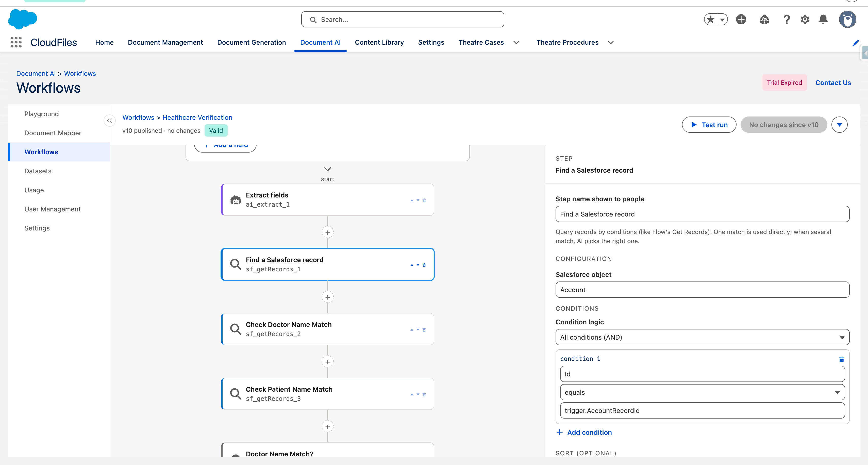Open the top Settings tab
This screenshot has height=465, width=868.
pyautogui.click(x=431, y=42)
